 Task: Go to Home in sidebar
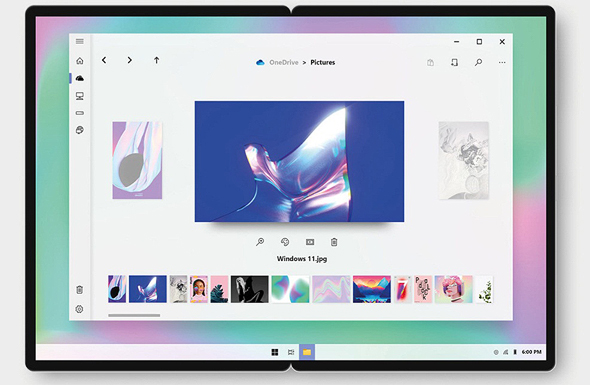point(79,61)
